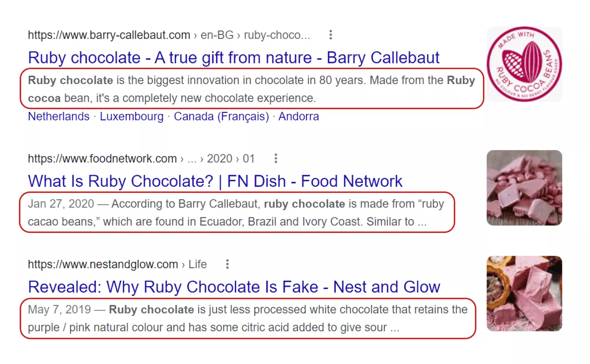Open the three-dot menu for Barry Callebaut result

point(330,35)
